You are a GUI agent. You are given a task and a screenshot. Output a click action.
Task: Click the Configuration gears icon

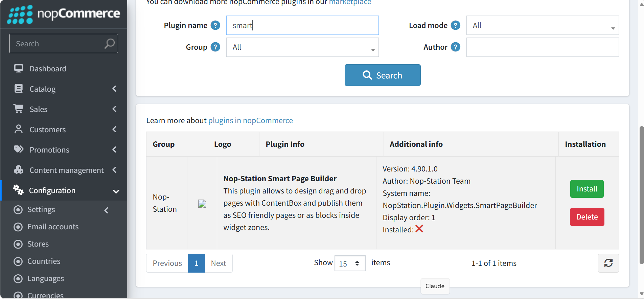pos(18,190)
